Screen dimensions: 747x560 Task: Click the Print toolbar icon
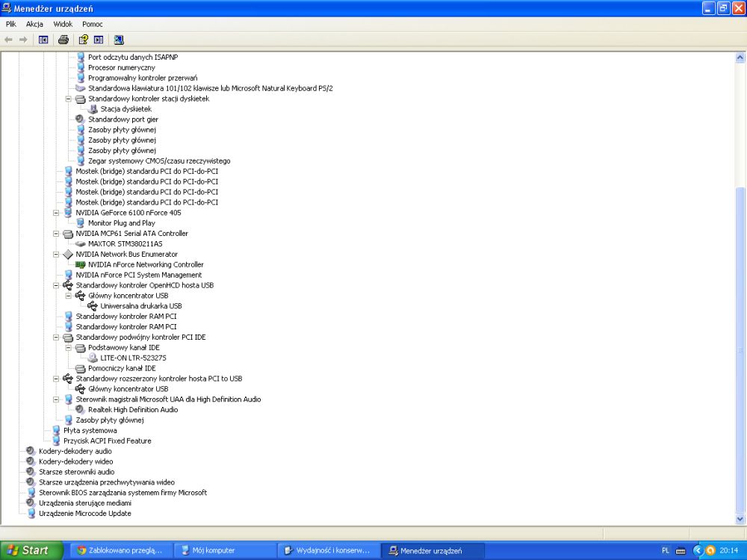[x=63, y=40]
